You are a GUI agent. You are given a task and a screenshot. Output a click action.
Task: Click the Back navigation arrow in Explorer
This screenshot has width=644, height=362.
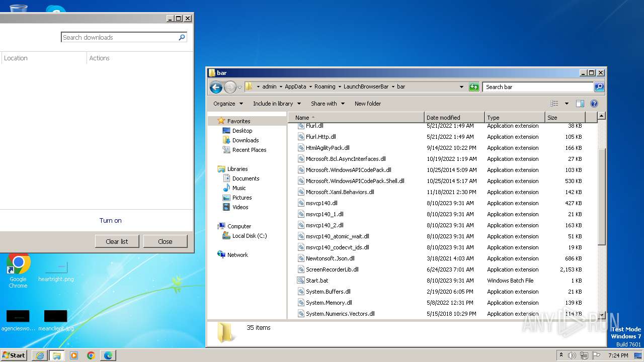click(x=216, y=87)
